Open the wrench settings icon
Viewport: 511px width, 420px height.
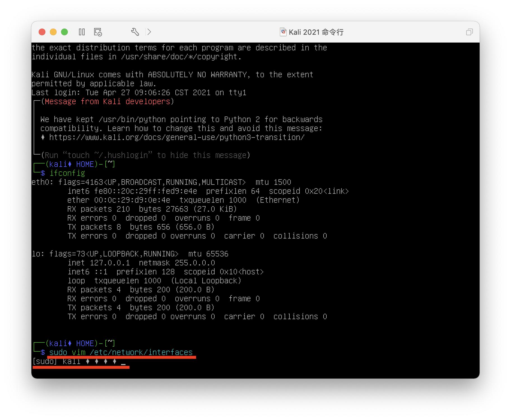tap(135, 32)
